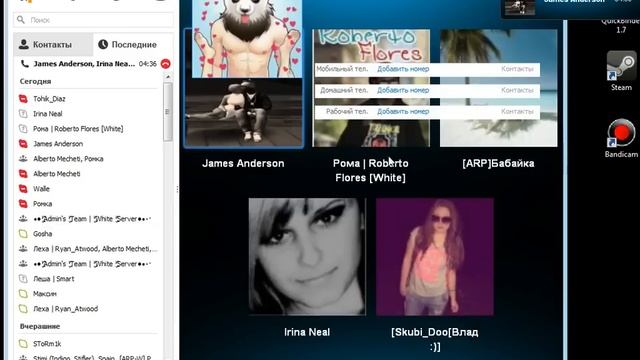Click the [ARP]Бабайка name label
Viewport: 640px width, 360px height.
[x=498, y=163]
